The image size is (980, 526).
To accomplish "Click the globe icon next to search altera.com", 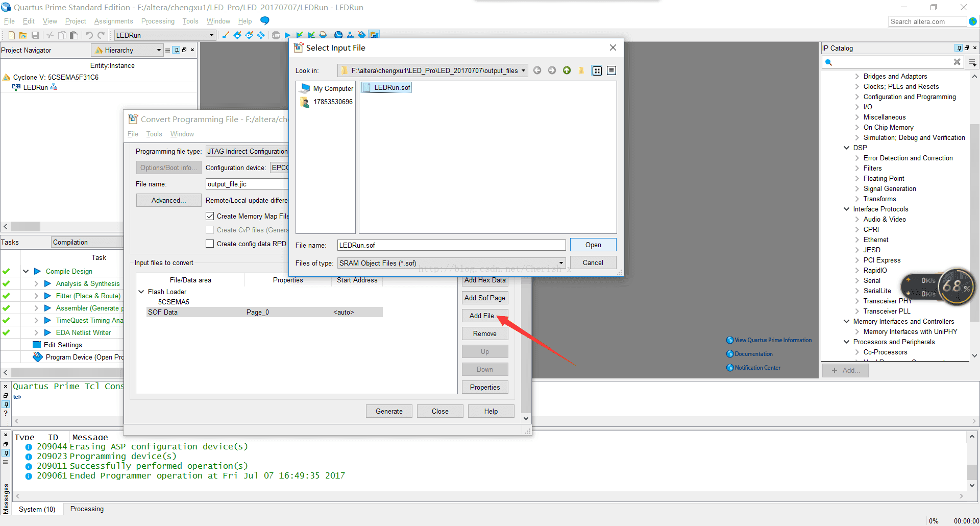I will (x=973, y=21).
